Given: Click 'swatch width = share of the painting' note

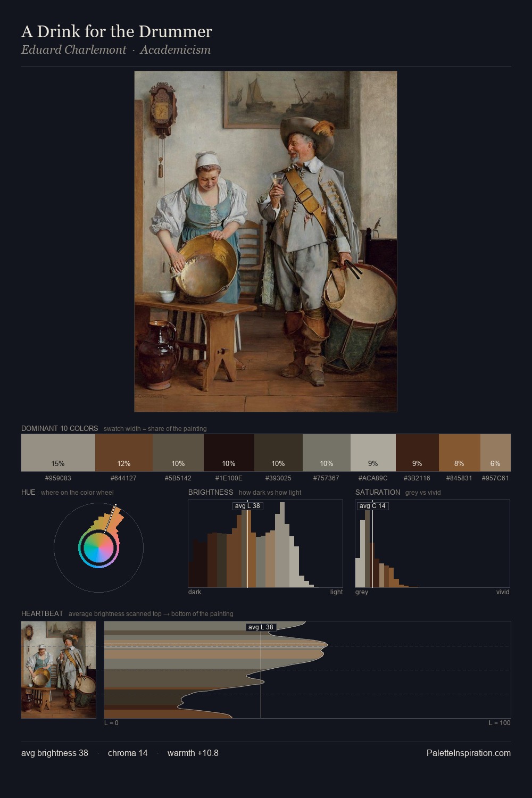Looking at the screenshot, I should coord(155,428).
